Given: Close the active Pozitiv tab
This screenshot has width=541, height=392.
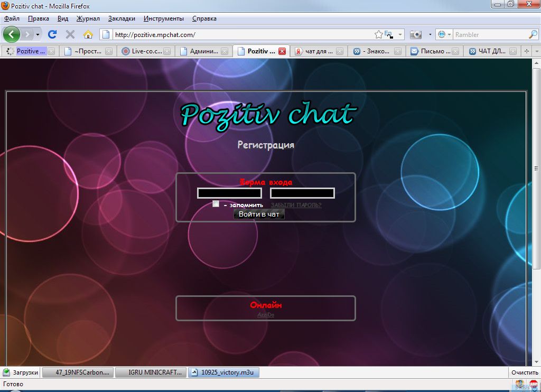Looking at the screenshot, I should [282, 51].
